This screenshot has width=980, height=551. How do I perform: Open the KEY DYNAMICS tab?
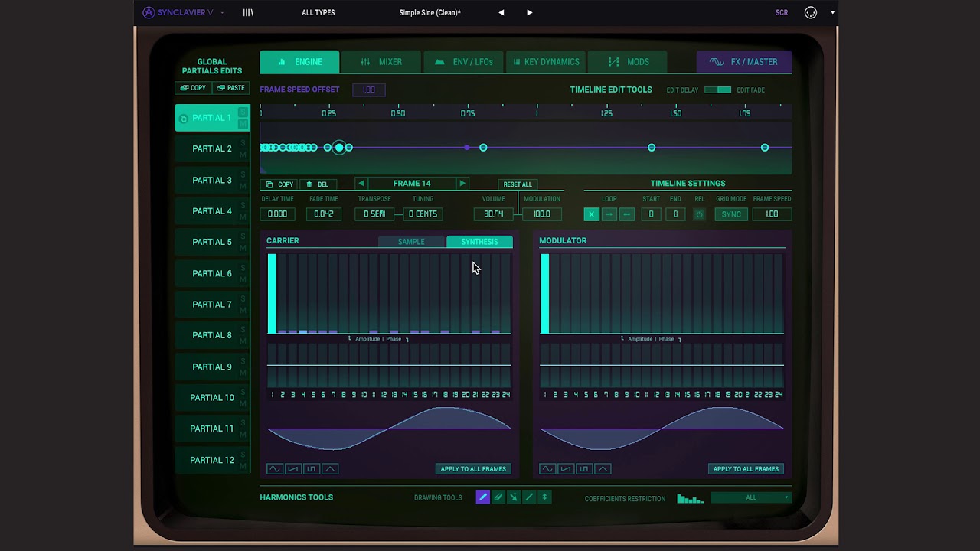546,62
